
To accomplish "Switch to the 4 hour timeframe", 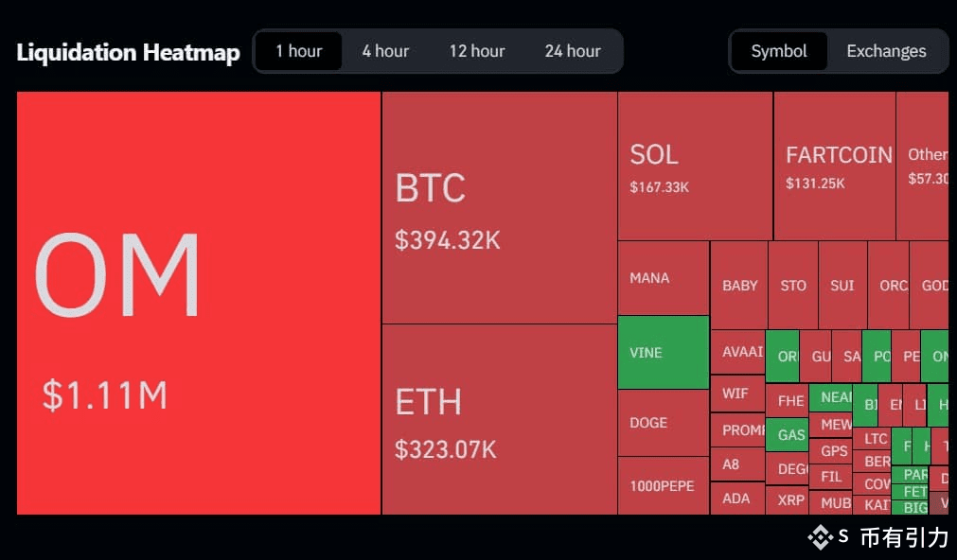I will click(385, 51).
